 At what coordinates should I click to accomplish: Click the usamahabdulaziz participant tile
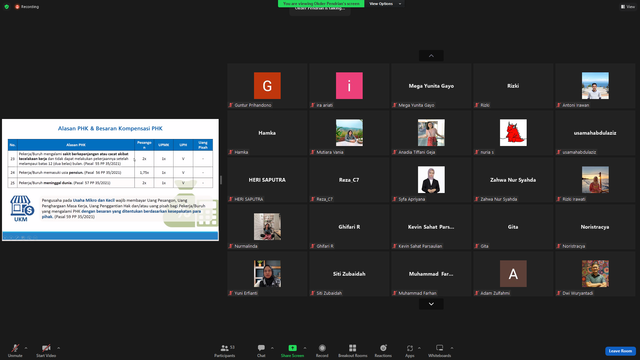tap(595, 133)
